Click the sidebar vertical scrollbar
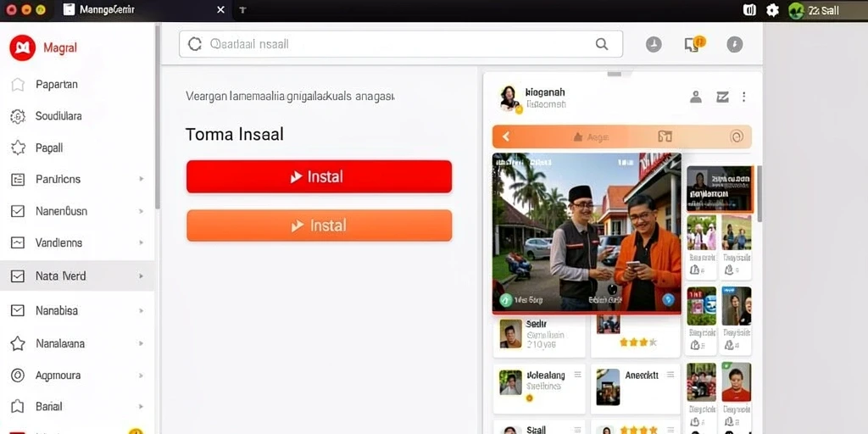The width and height of the screenshot is (868, 434). click(x=157, y=117)
